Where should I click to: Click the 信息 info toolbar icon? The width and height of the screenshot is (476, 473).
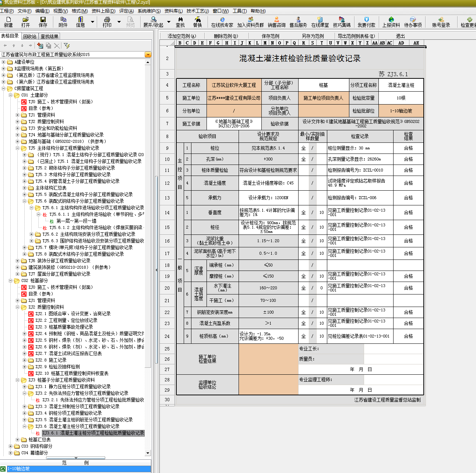click(x=80, y=22)
